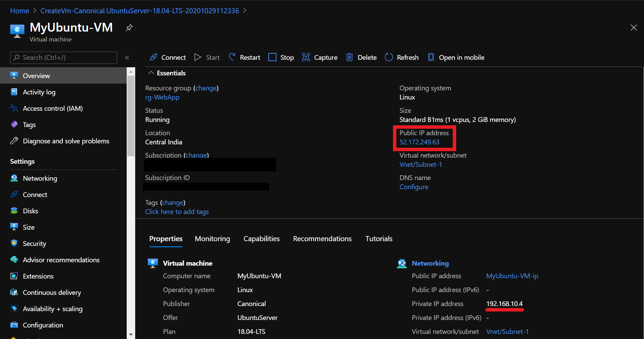This screenshot has width=644, height=339.
Task: Click the Central India location value
Action: 163,142
